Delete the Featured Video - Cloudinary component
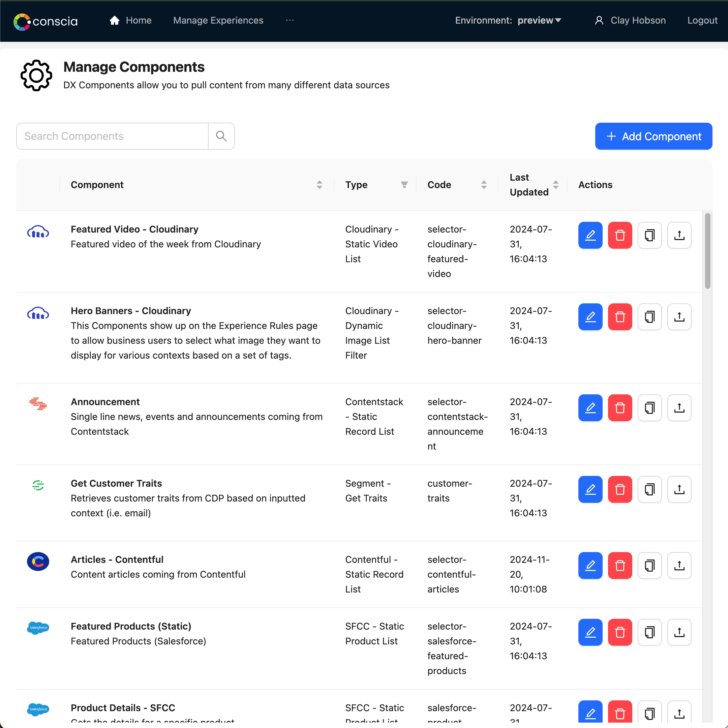The image size is (728, 728). (x=620, y=235)
